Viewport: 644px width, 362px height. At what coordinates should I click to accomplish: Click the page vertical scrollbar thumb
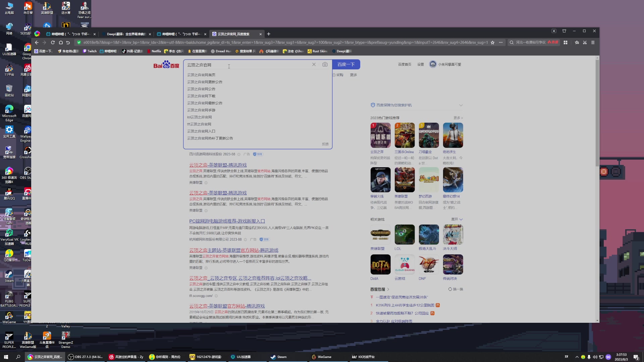597,113
